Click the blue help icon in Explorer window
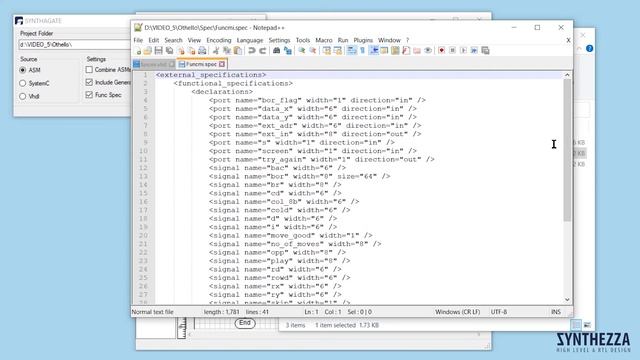 [589, 48]
